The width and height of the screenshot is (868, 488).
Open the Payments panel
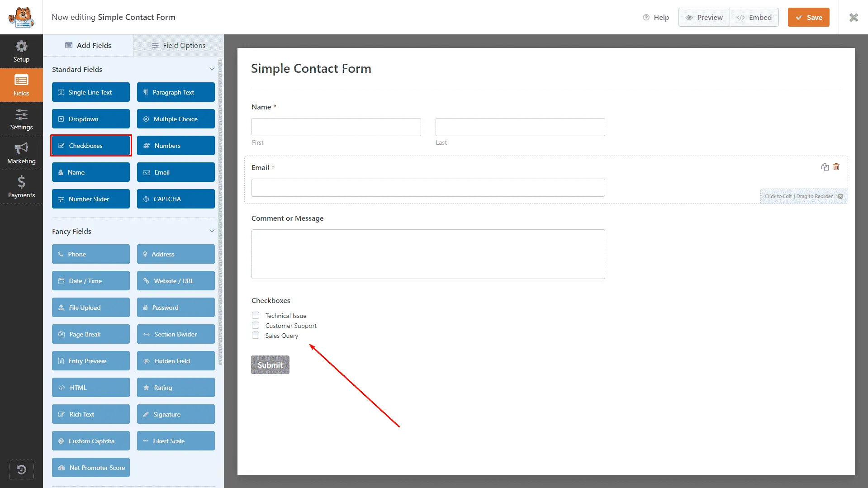21,187
